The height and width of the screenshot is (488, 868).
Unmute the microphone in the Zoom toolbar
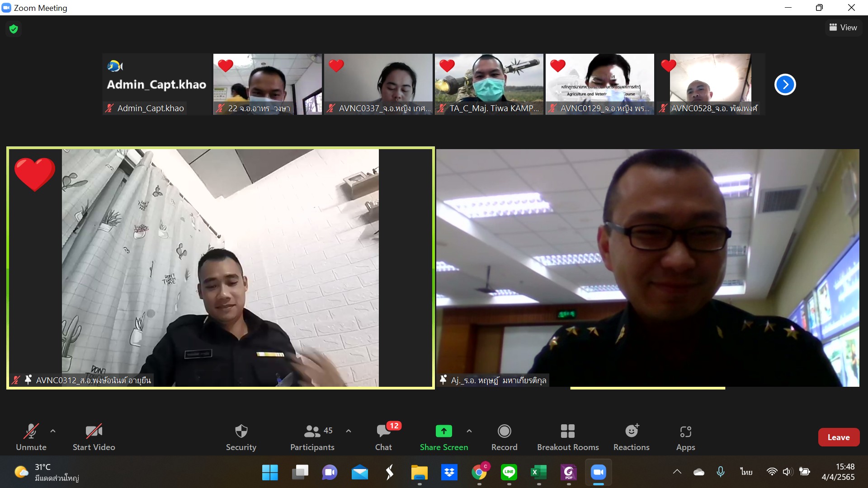pos(31,437)
